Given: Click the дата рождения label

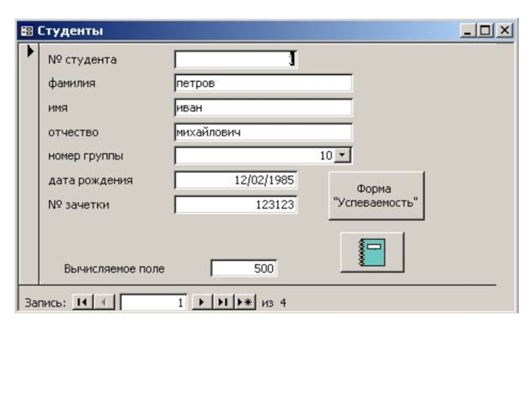Looking at the screenshot, I should pos(90,180).
